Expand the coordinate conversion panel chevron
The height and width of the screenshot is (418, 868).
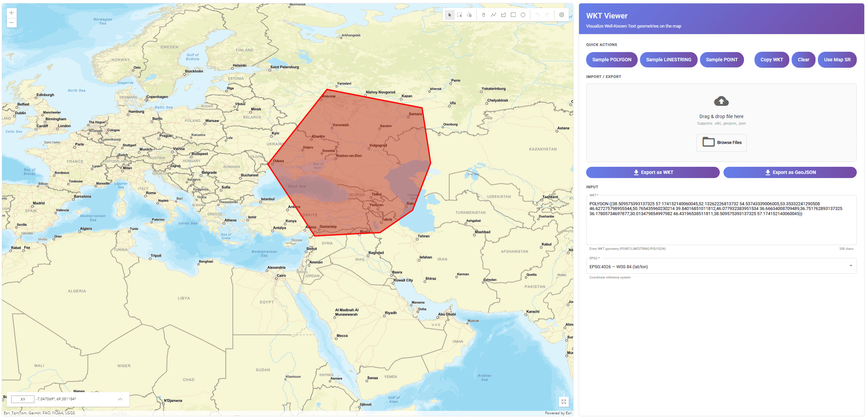120,399
